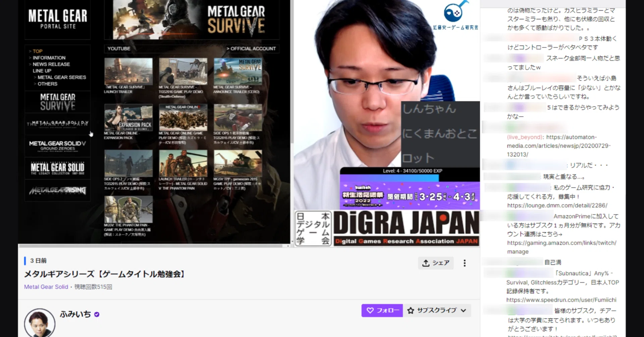The height and width of the screenshot is (337, 644).
Task: Open the Metal Gear Rising sidebar banner
Action: tap(58, 190)
